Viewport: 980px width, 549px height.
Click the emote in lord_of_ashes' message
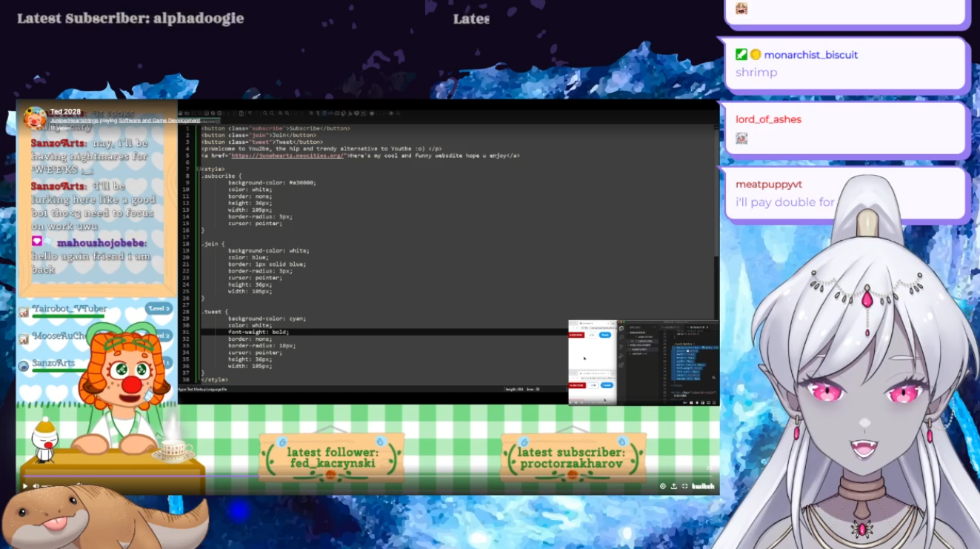[741, 138]
